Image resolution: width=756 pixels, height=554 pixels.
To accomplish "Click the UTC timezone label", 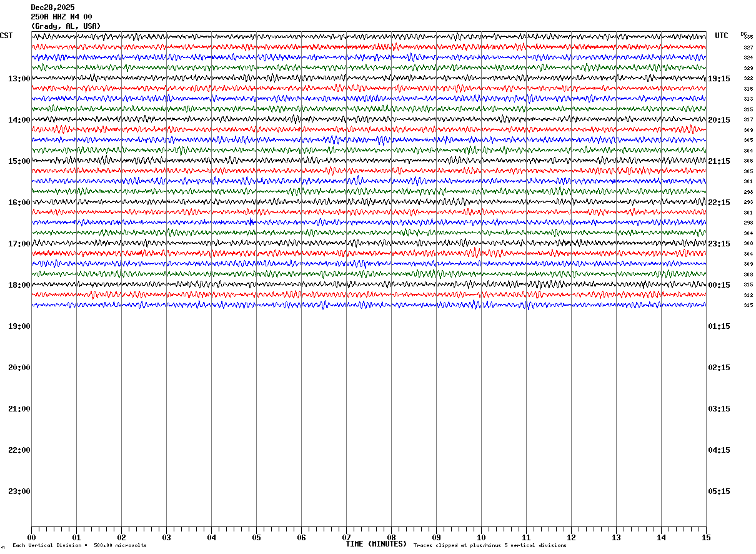I will (x=722, y=36).
